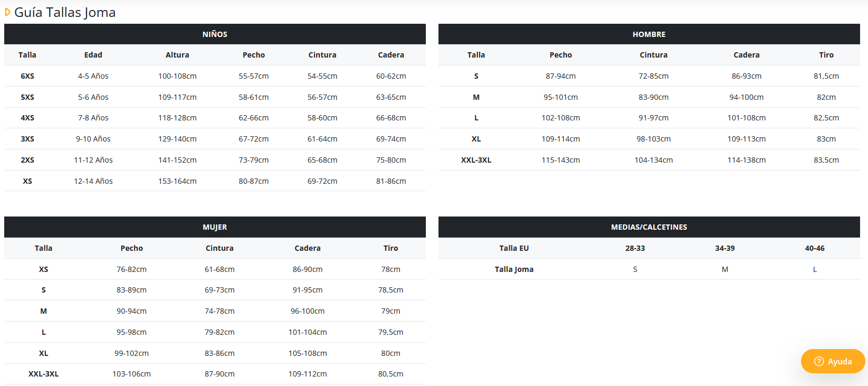868x386 pixels.
Task: Click the '28-33' EU sock size
Action: coord(635,248)
